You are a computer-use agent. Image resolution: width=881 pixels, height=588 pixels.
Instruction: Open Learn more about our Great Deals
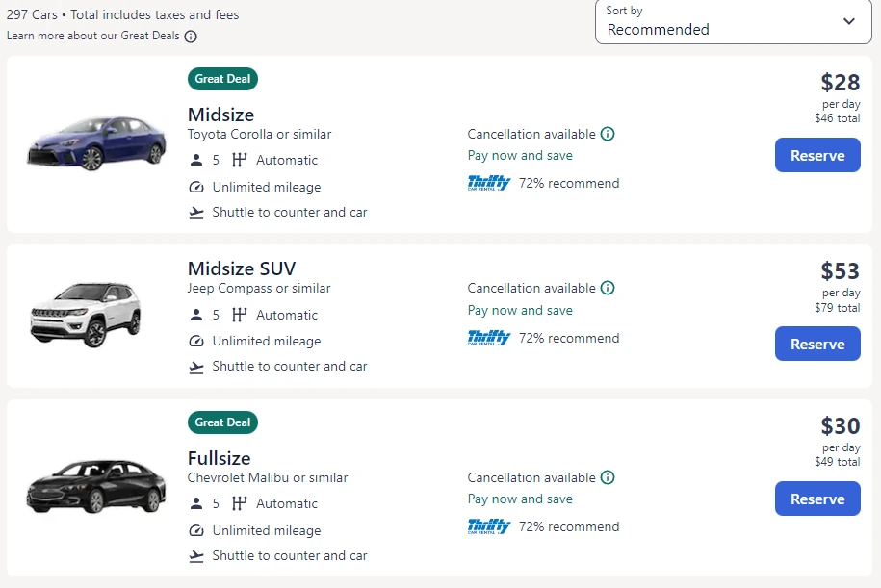[92, 37]
